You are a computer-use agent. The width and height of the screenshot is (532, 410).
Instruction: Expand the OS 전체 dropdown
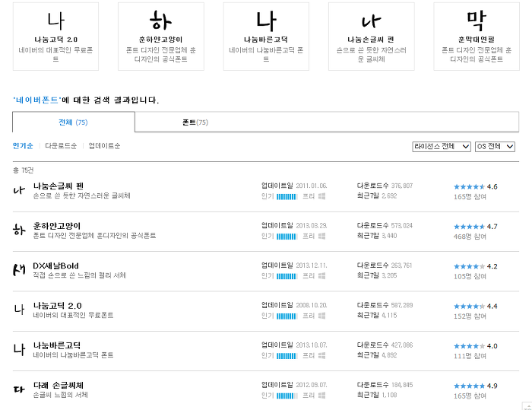[x=495, y=146]
